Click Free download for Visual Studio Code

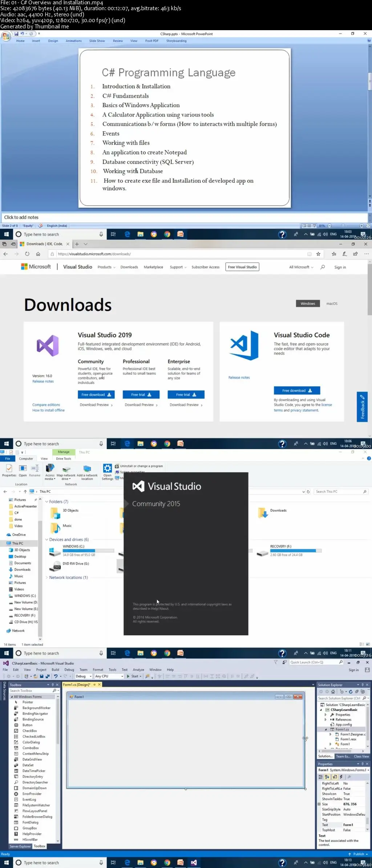297,391
